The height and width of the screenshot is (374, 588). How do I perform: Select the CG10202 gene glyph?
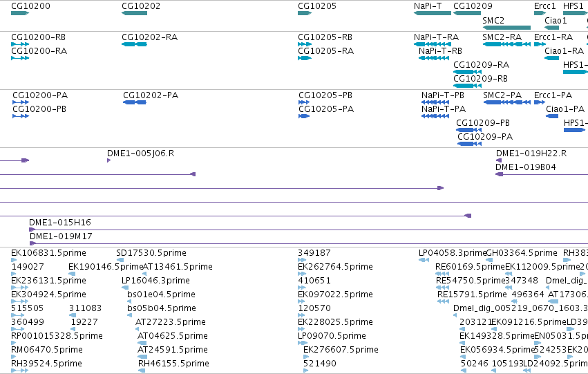coord(134,13)
